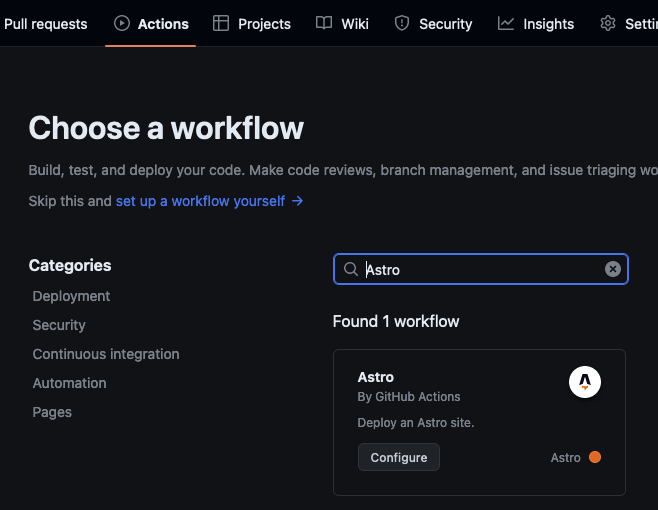658x510 pixels.
Task: Select the Deployment category
Action: point(71,296)
